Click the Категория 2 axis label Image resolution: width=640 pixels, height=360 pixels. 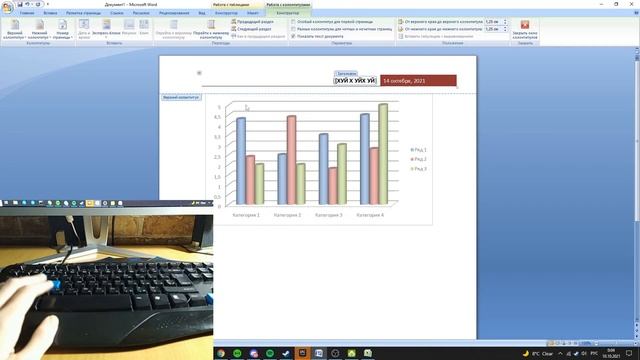[287, 215]
